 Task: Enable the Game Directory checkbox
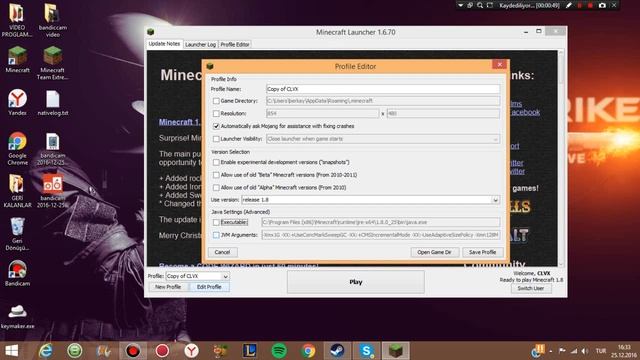[216, 101]
